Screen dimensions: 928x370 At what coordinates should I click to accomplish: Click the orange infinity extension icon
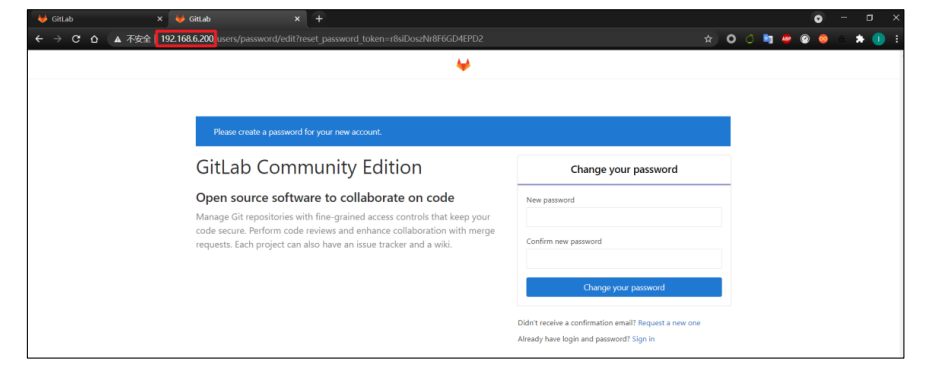823,39
